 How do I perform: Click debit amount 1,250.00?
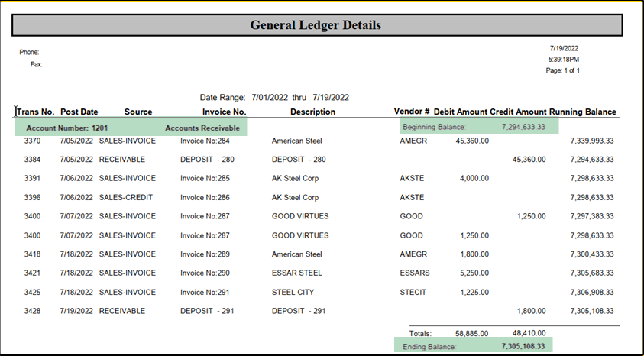(x=474, y=235)
